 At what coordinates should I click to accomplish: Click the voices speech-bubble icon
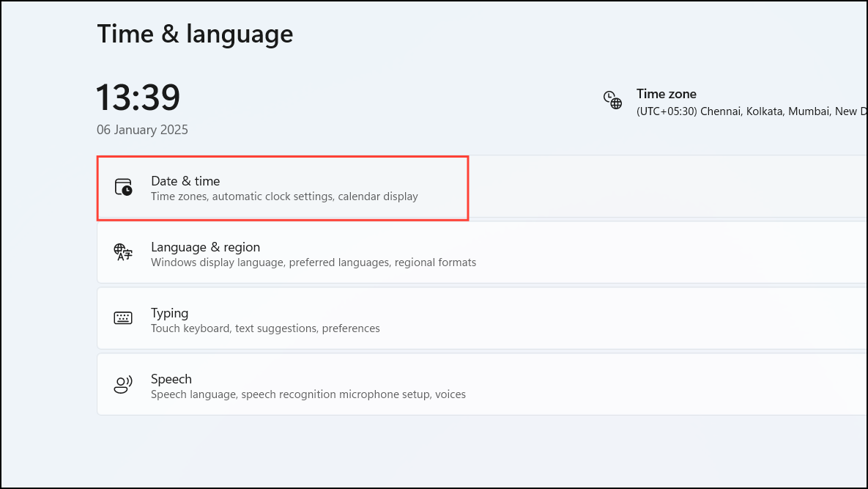pos(123,383)
